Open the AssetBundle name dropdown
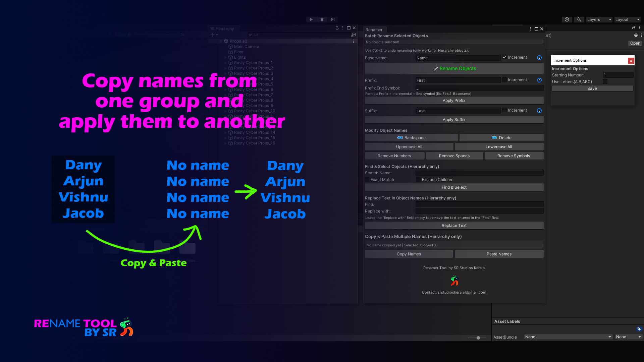The width and height of the screenshot is (644, 362). click(569, 337)
